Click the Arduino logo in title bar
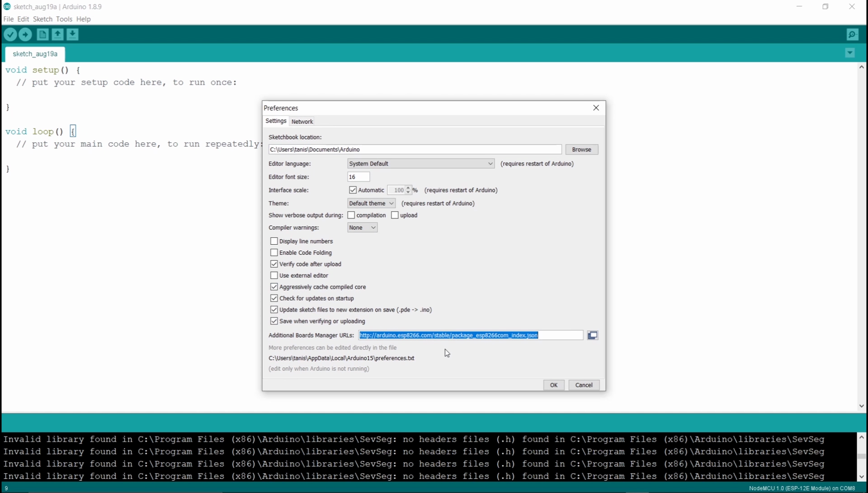 (x=7, y=6)
